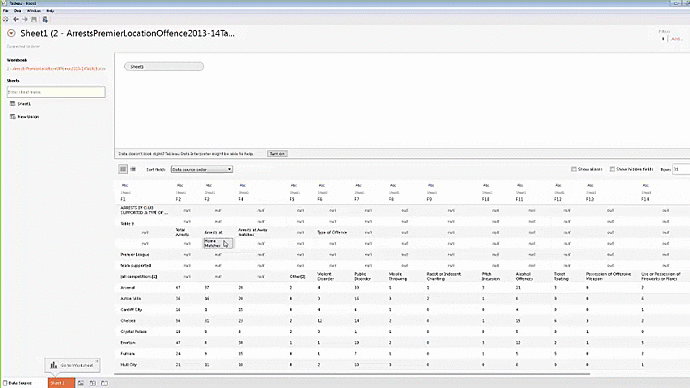Go back with the toolbar back arrow

click(x=16, y=19)
